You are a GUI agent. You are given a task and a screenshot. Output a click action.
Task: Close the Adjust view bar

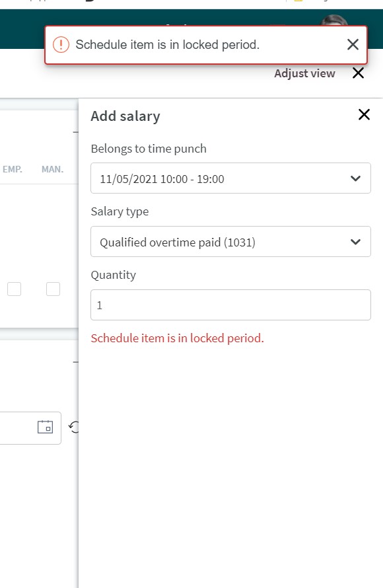click(x=359, y=73)
